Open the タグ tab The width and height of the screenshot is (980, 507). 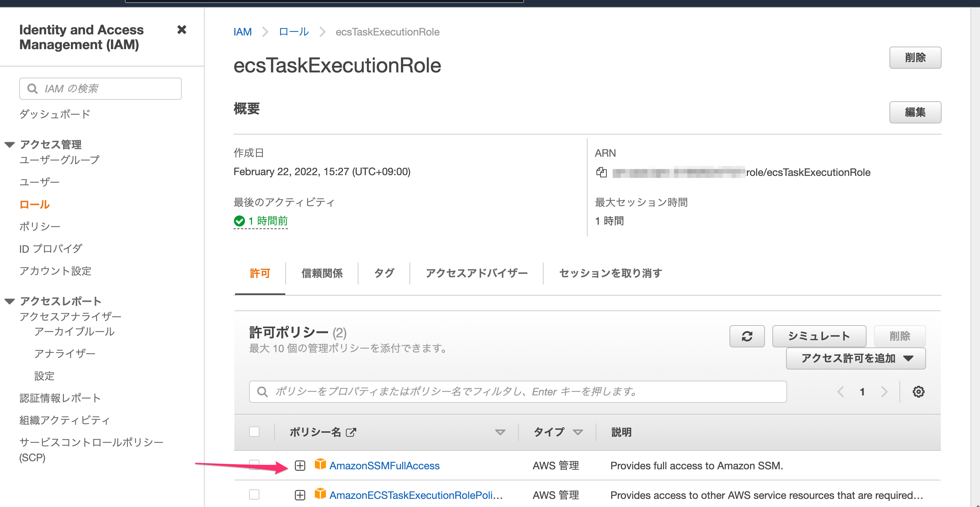[x=384, y=273]
